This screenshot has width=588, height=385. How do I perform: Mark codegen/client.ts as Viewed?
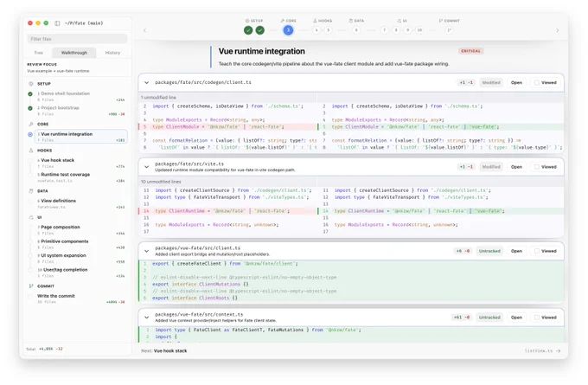click(546, 82)
